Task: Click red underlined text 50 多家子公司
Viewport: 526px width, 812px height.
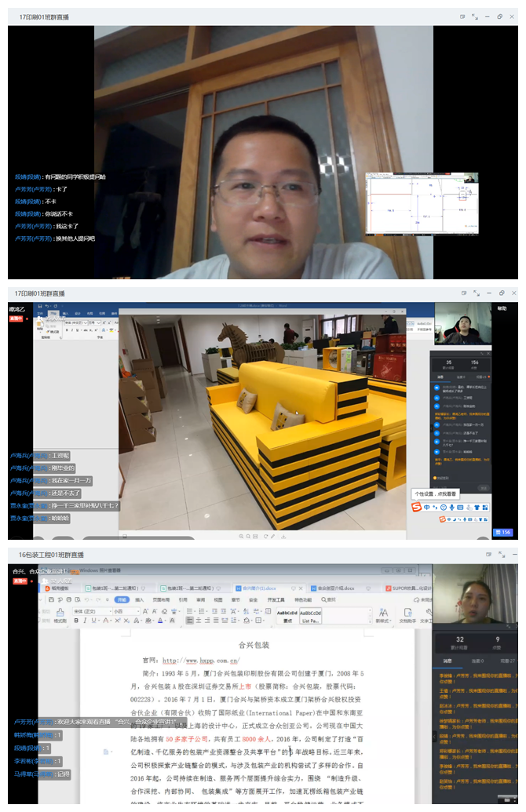Action: (x=187, y=738)
